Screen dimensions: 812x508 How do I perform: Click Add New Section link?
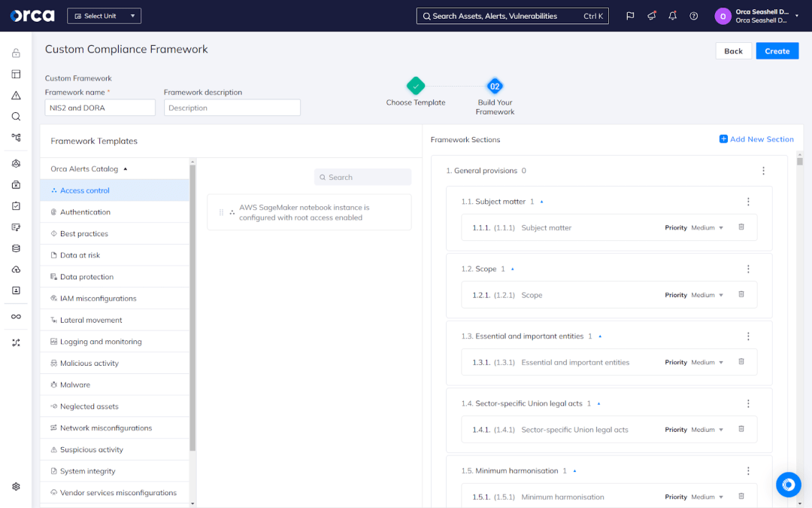756,139
